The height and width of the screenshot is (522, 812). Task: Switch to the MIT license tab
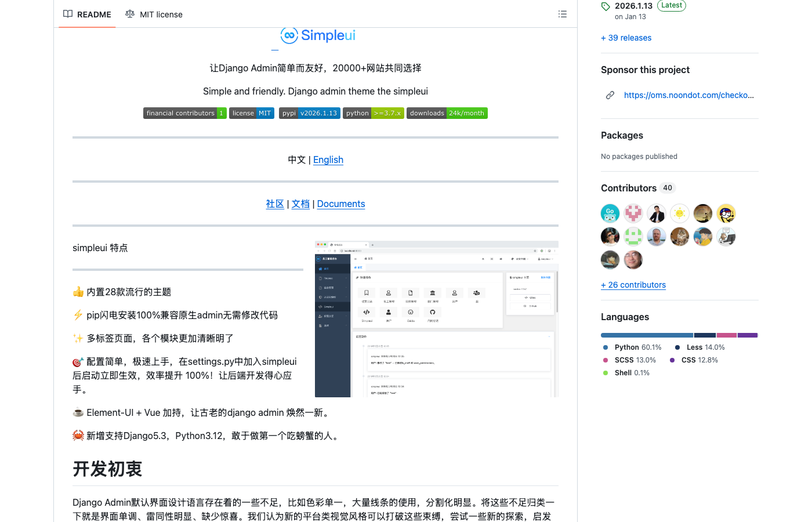(154, 14)
